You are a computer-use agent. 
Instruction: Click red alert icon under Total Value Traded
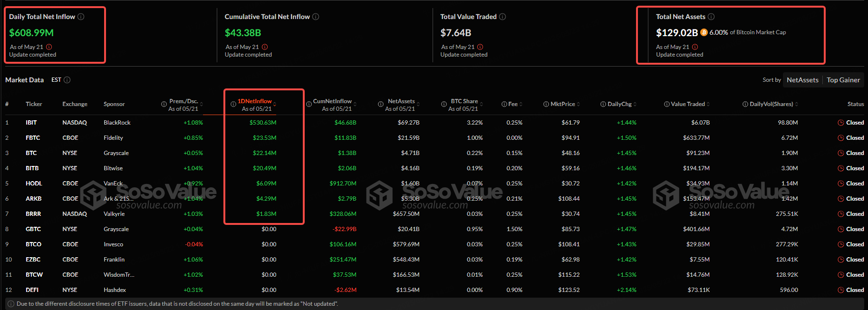(x=480, y=47)
